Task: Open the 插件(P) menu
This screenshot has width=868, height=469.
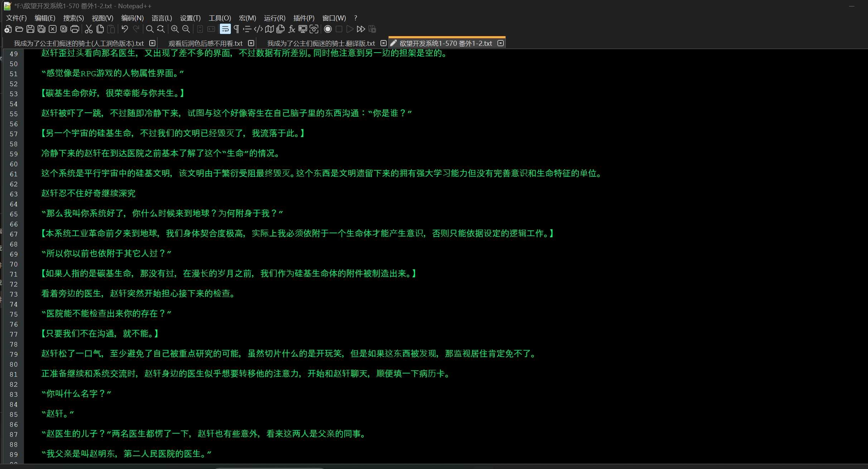Action: point(304,18)
